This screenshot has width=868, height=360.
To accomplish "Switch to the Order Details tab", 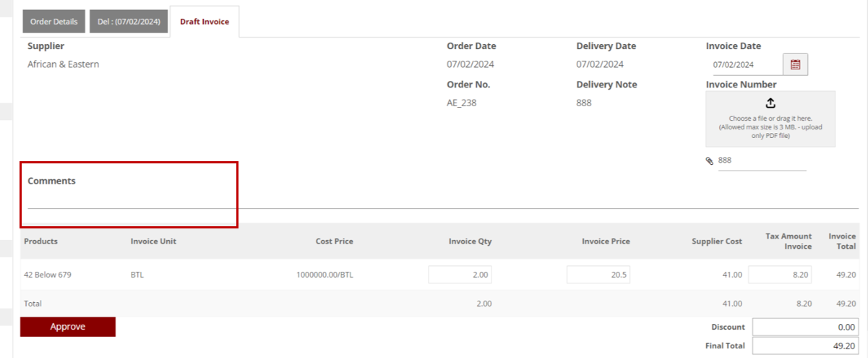I will tap(54, 22).
